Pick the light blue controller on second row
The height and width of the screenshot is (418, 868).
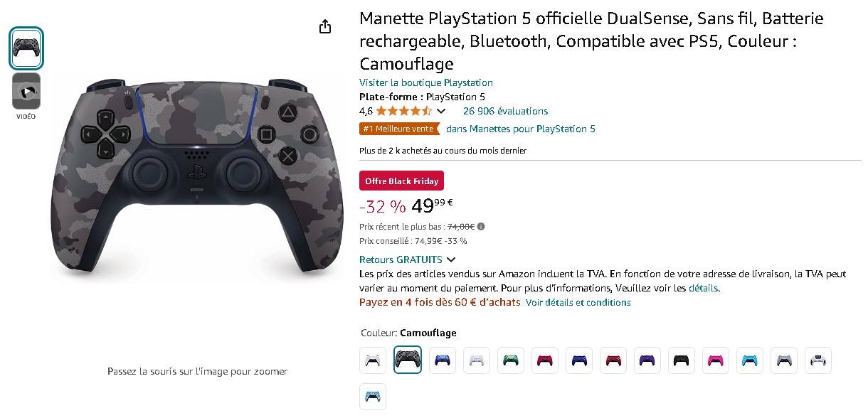coord(373,397)
